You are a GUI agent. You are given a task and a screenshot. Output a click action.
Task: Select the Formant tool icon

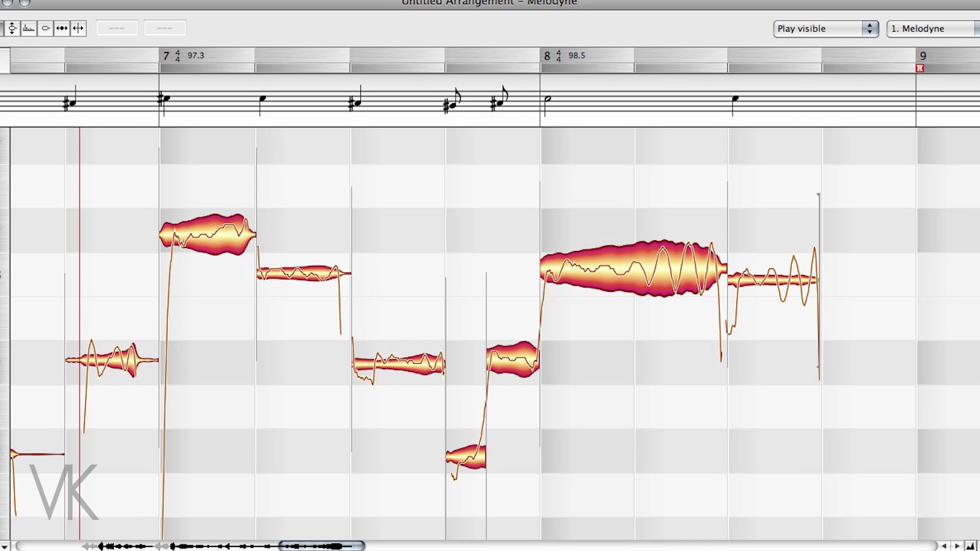coord(29,29)
